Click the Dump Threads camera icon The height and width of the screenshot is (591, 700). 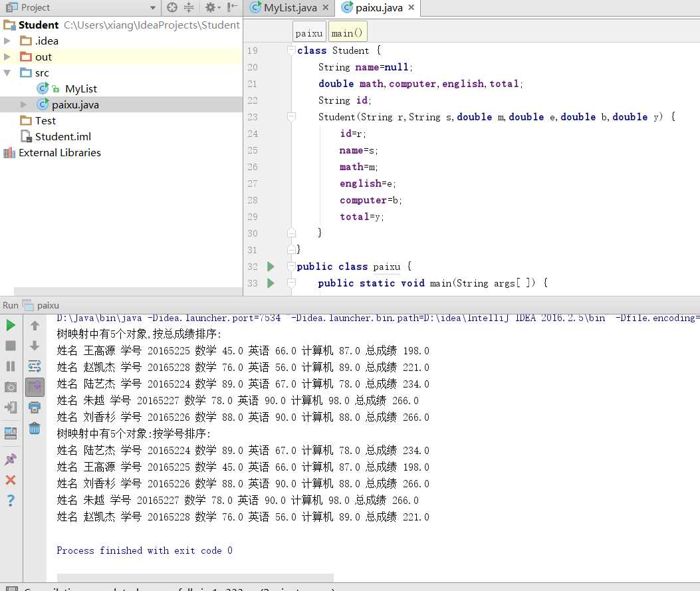(11, 387)
